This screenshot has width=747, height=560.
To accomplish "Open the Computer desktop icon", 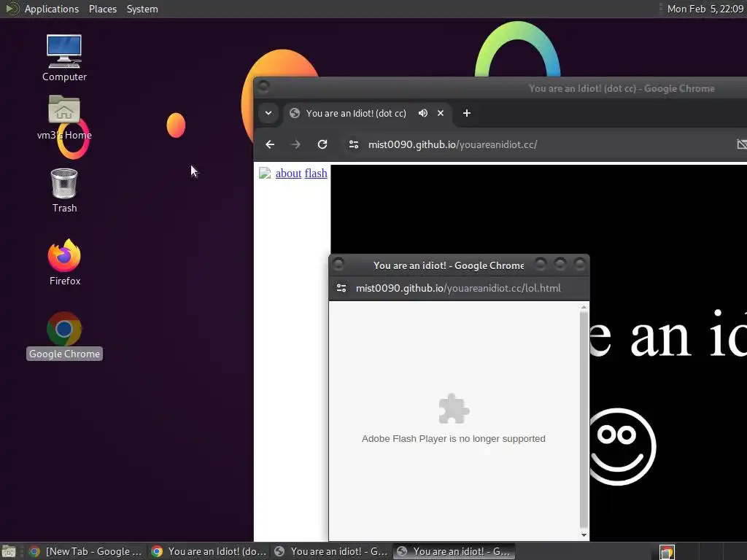I will (x=64, y=58).
